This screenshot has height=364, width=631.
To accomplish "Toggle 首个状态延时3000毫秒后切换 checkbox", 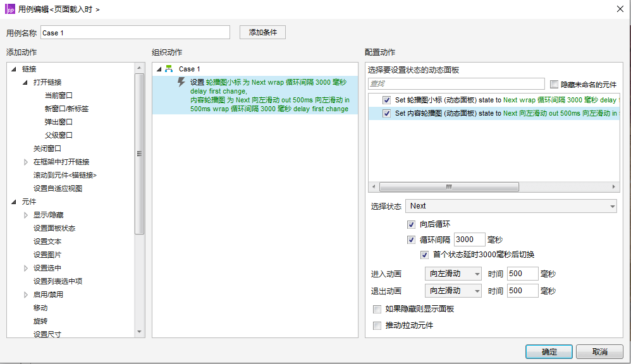I will pyautogui.click(x=424, y=255).
